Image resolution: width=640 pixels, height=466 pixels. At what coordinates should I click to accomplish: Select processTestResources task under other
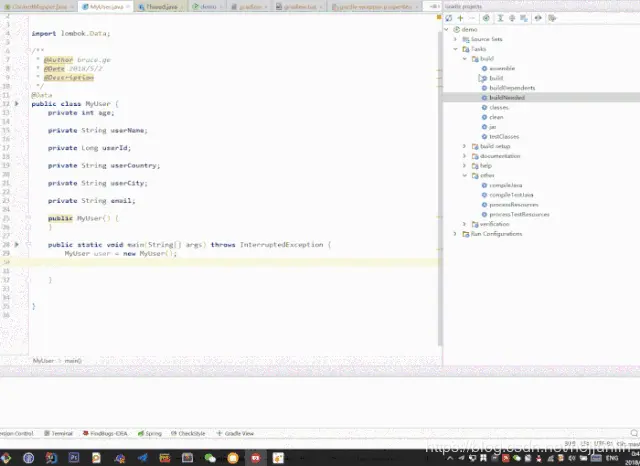click(x=516, y=215)
